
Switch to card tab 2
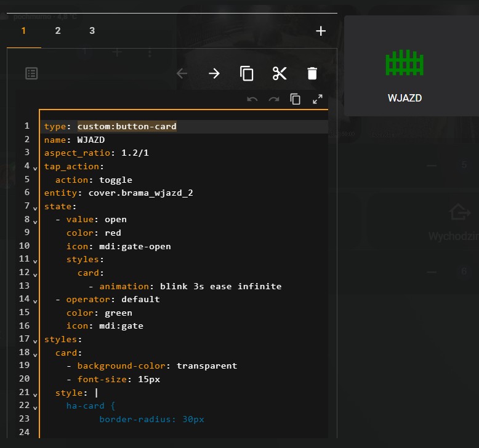(58, 31)
